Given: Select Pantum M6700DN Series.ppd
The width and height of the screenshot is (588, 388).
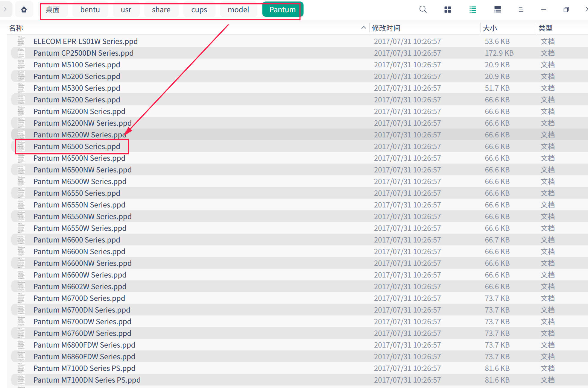Looking at the screenshot, I should pyautogui.click(x=82, y=310).
